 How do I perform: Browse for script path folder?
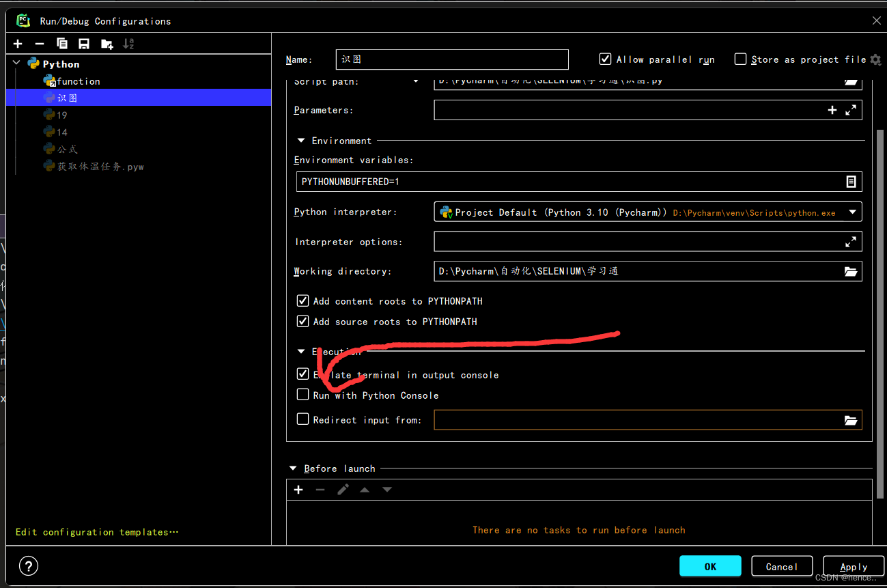coord(850,81)
